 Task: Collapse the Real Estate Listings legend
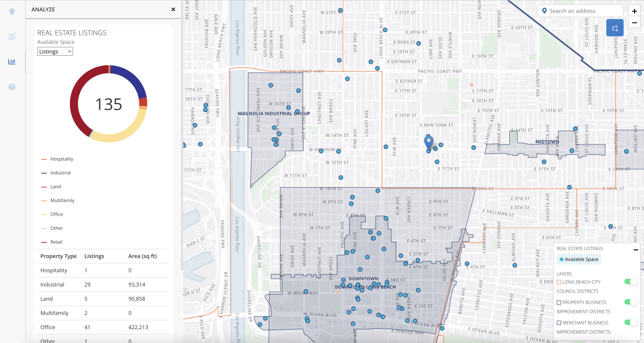point(636,250)
